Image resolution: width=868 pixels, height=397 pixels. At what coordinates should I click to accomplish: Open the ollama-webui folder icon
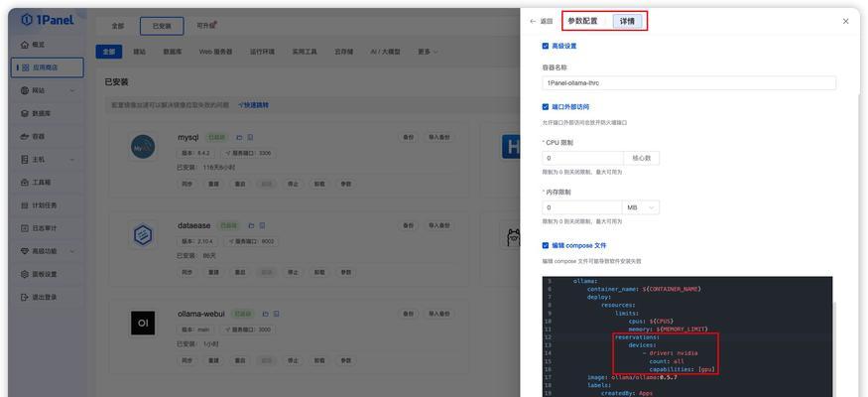click(265, 314)
